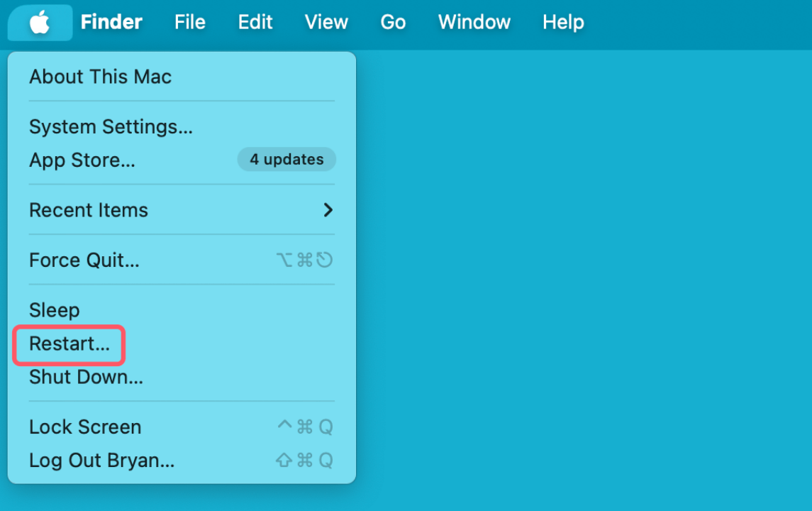Select About This Mac
812x511 pixels.
click(x=100, y=77)
